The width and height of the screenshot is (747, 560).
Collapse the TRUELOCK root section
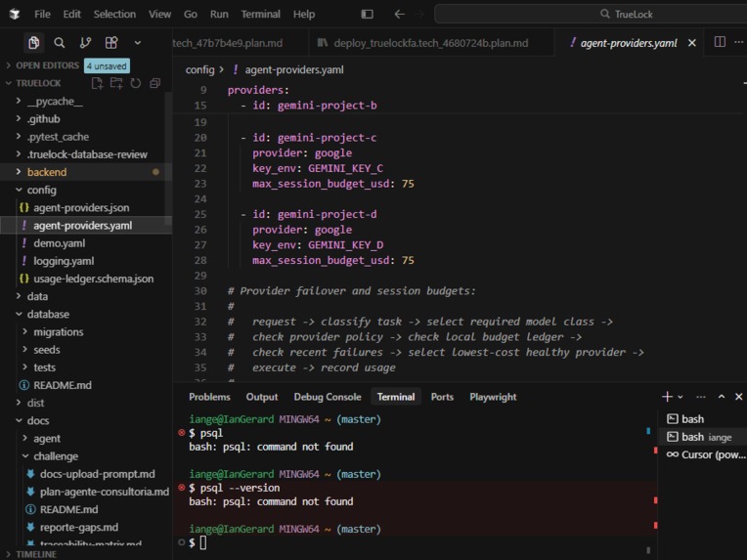coord(38,83)
